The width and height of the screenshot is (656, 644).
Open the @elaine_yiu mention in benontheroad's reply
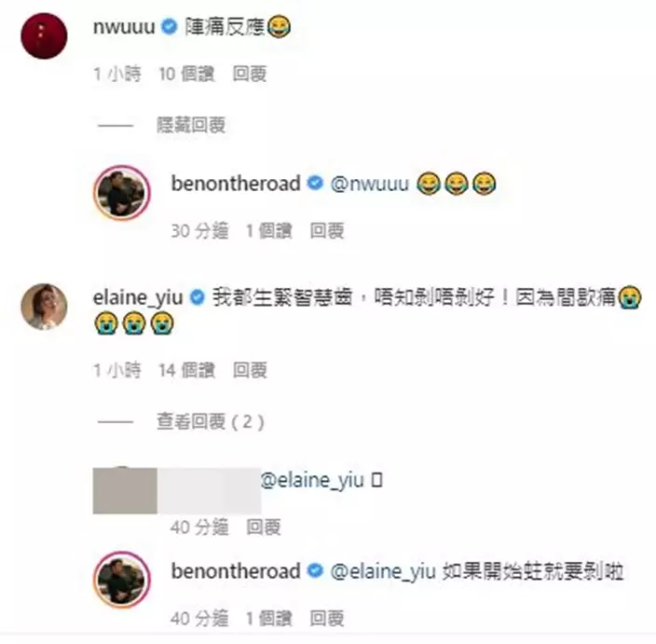(383, 571)
